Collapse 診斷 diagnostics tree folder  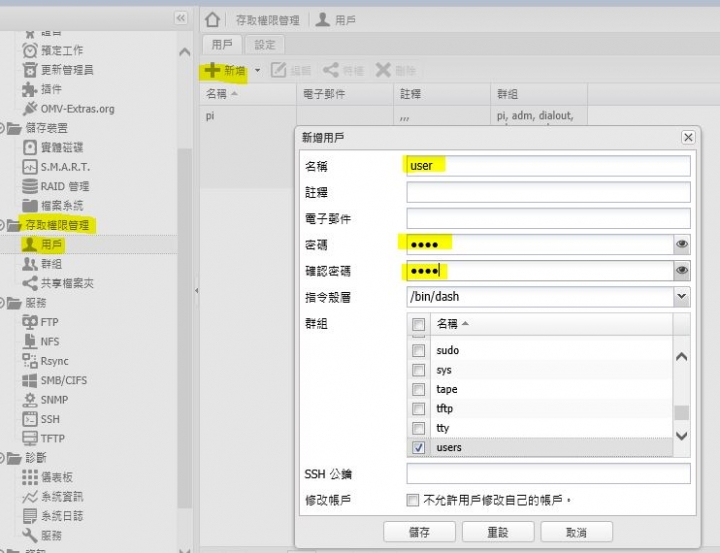14,458
